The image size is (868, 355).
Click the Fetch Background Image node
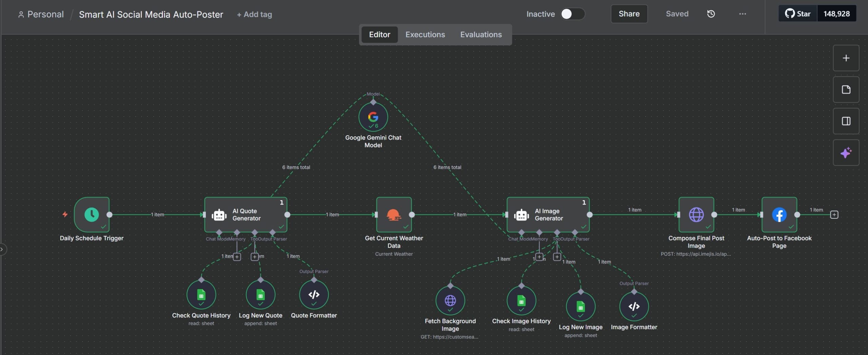(x=450, y=300)
